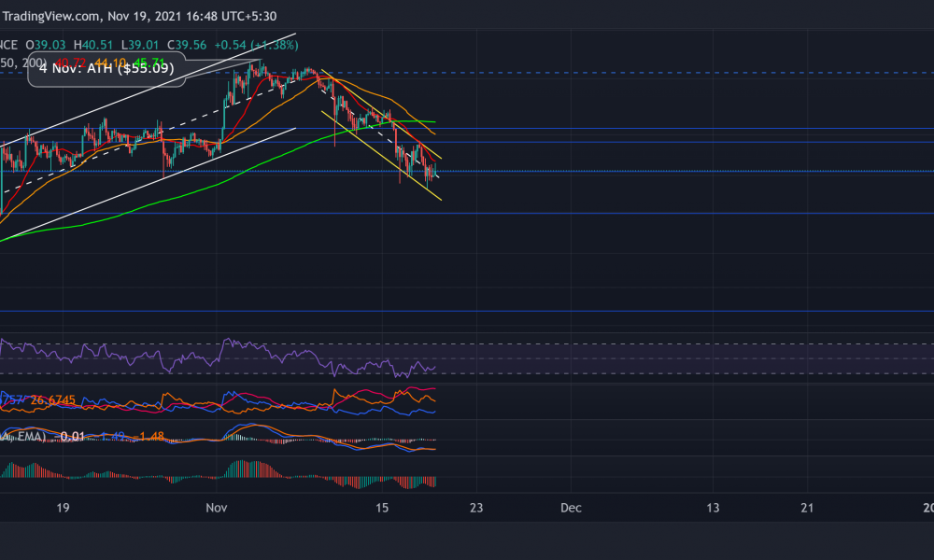934x560 pixels.
Task: Click the EMA indicator legend label
Action: [31, 436]
